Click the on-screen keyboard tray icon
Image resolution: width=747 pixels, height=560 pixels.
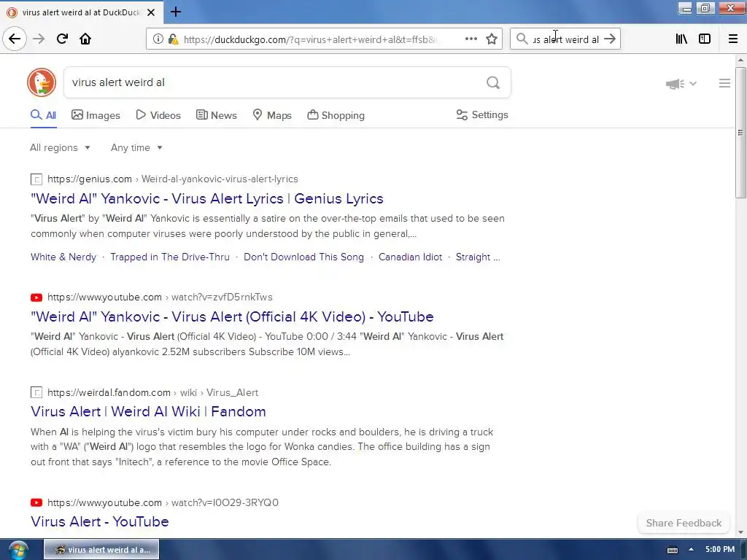(x=672, y=550)
